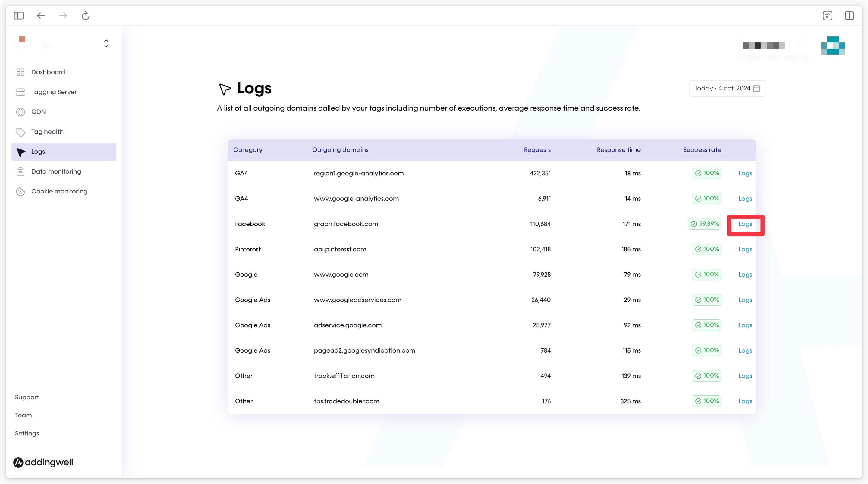868x484 pixels.
Task: Select the api.pinterest.com domain cell
Action: coord(340,249)
